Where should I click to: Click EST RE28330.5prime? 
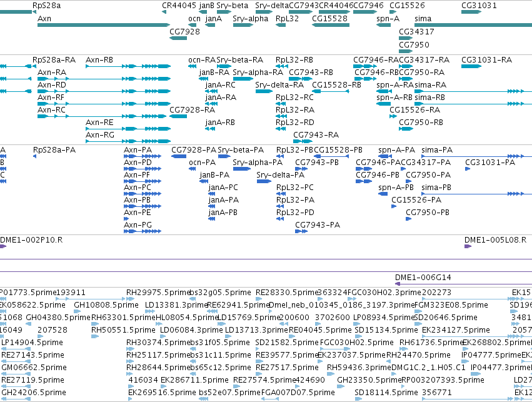pos(259,299)
